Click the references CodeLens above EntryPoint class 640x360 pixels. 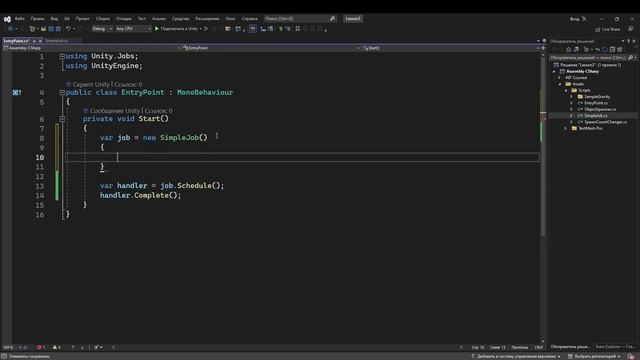(x=128, y=84)
